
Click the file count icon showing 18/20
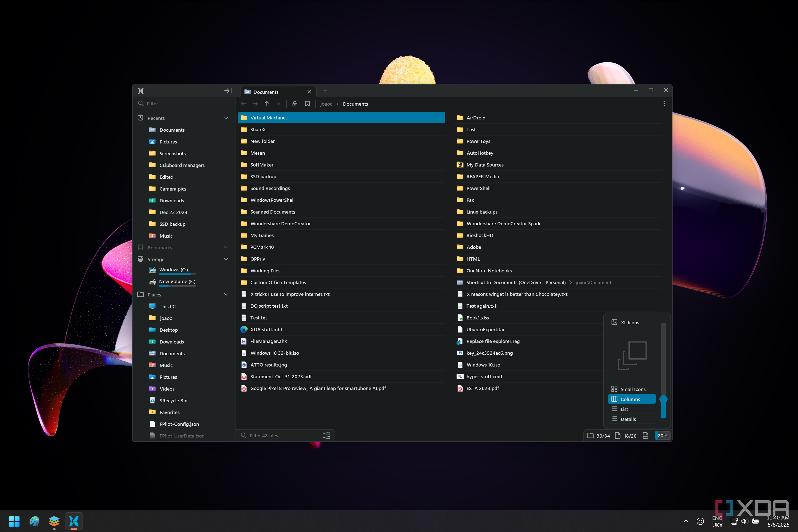[x=618, y=436]
